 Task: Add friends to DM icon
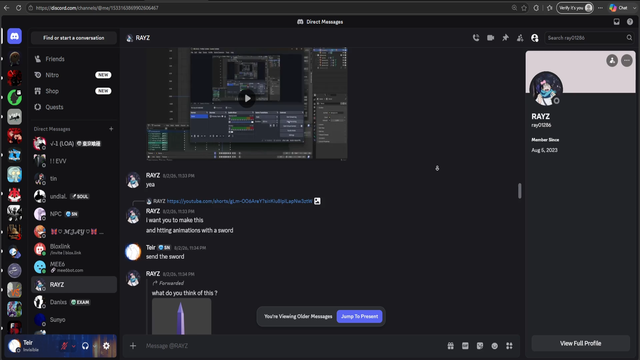pyautogui.click(x=520, y=38)
